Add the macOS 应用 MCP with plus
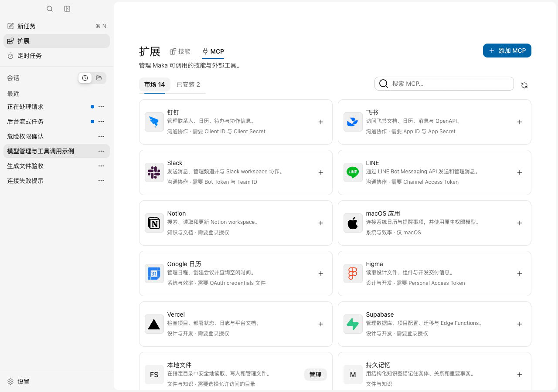 point(520,223)
